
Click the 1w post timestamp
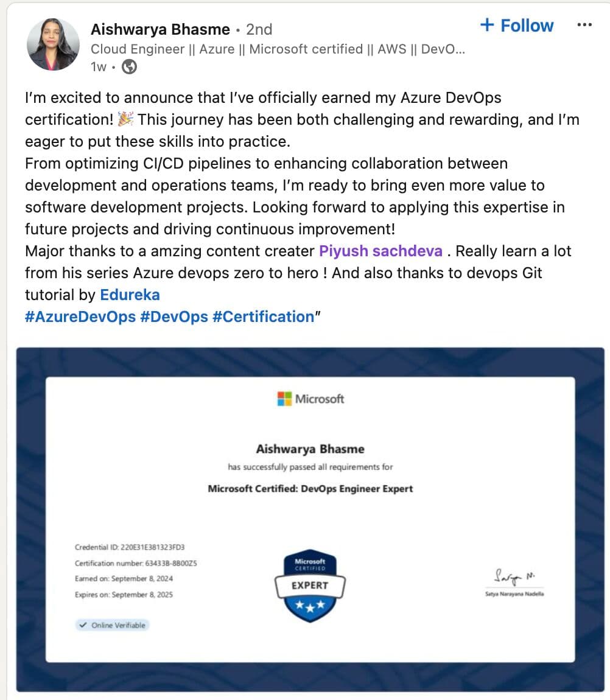(99, 66)
